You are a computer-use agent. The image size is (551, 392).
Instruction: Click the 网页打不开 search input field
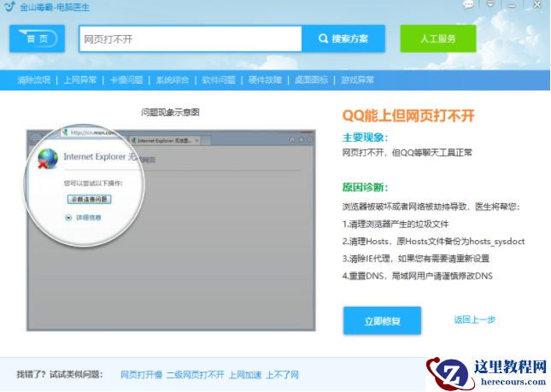tap(191, 38)
